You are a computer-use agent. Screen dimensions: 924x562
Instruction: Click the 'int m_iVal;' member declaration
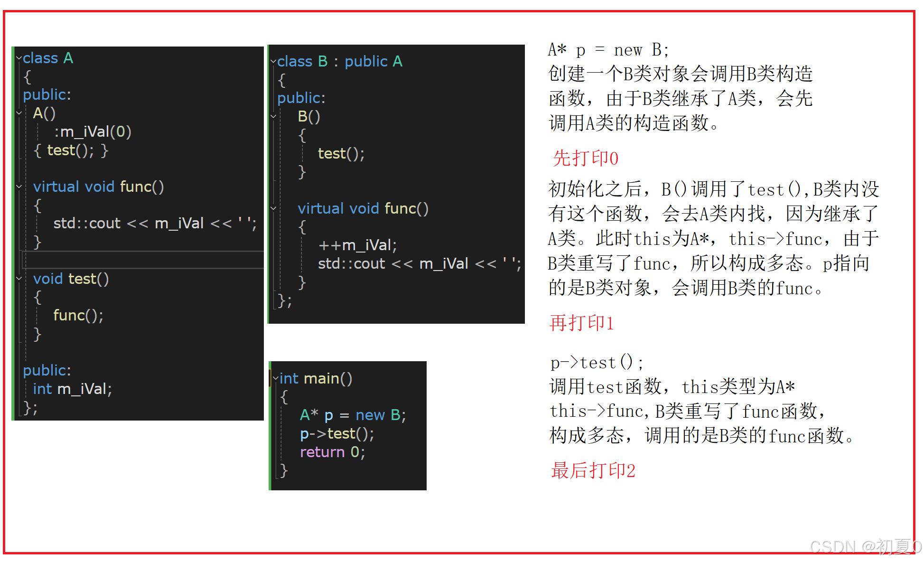tap(73, 389)
